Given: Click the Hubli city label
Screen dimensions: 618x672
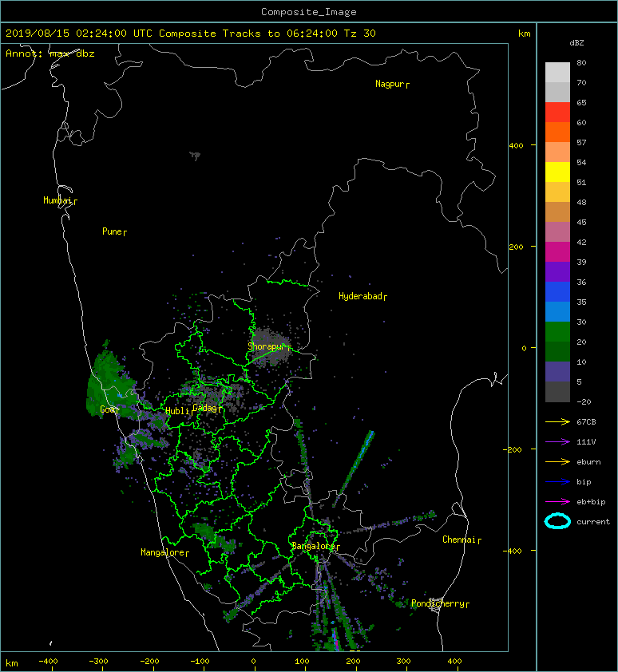Looking at the screenshot, I should 179,411.
